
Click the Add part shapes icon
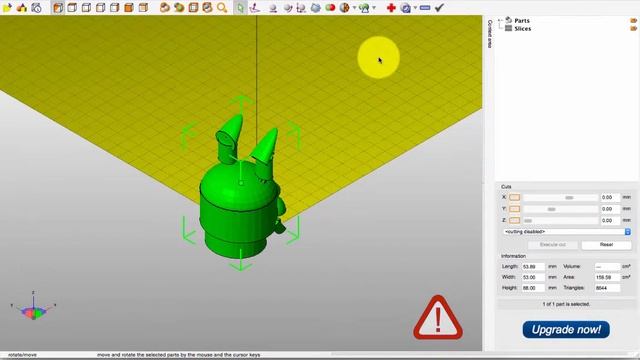coord(22,7)
